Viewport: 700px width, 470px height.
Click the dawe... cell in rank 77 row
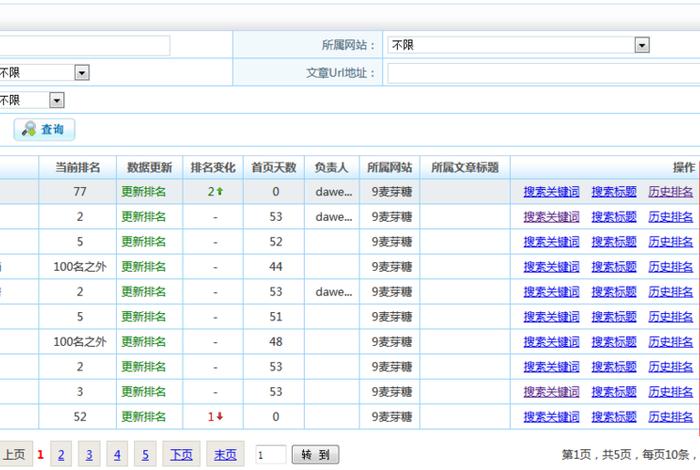[x=333, y=192]
